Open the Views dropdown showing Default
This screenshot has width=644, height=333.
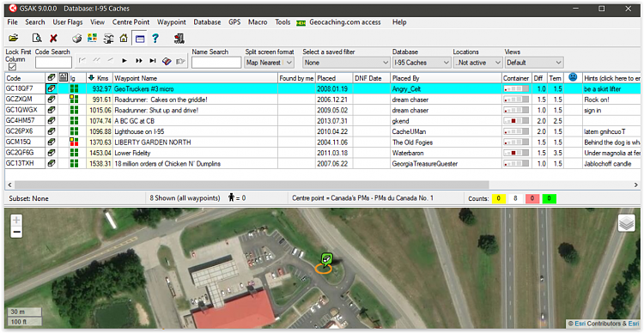click(x=534, y=63)
